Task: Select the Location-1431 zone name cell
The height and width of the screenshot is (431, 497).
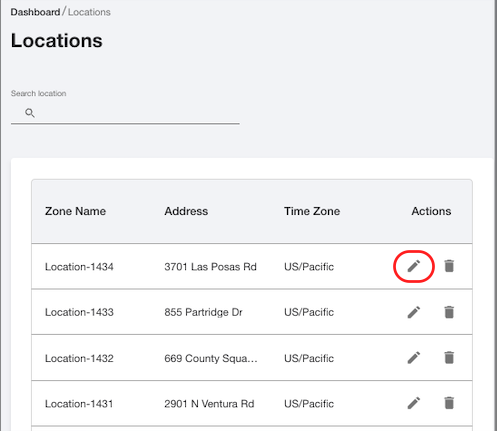Action: (x=79, y=404)
